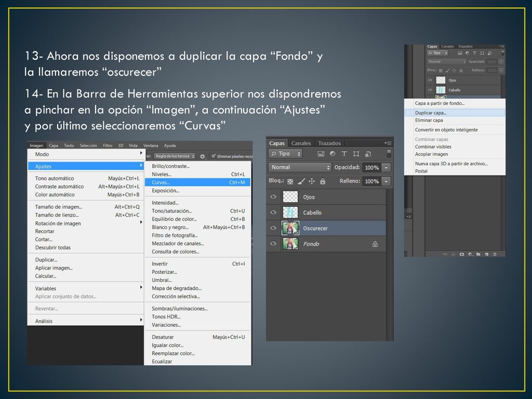Hide the Ojos layer in the Oscurecer panel
Viewport: 532px width, 399px height.
coord(273,196)
